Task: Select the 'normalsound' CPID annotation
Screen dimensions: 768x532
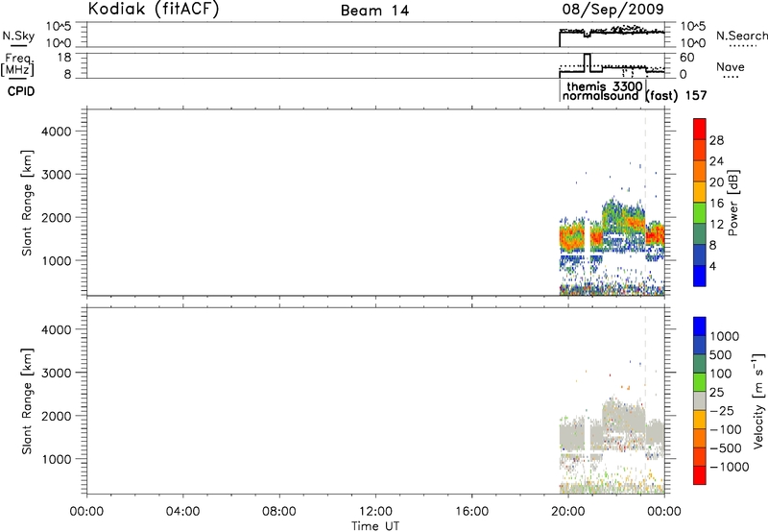Action: click(601, 96)
